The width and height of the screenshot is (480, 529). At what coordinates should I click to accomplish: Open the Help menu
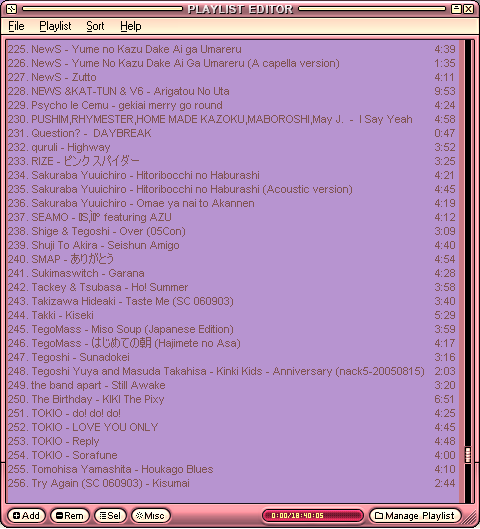click(131, 26)
